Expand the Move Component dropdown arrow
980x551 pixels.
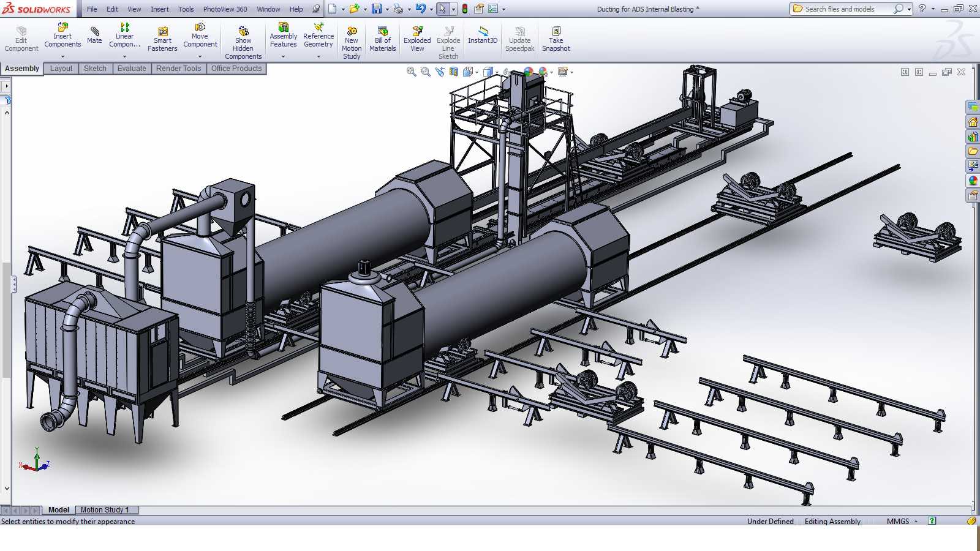[x=200, y=56]
